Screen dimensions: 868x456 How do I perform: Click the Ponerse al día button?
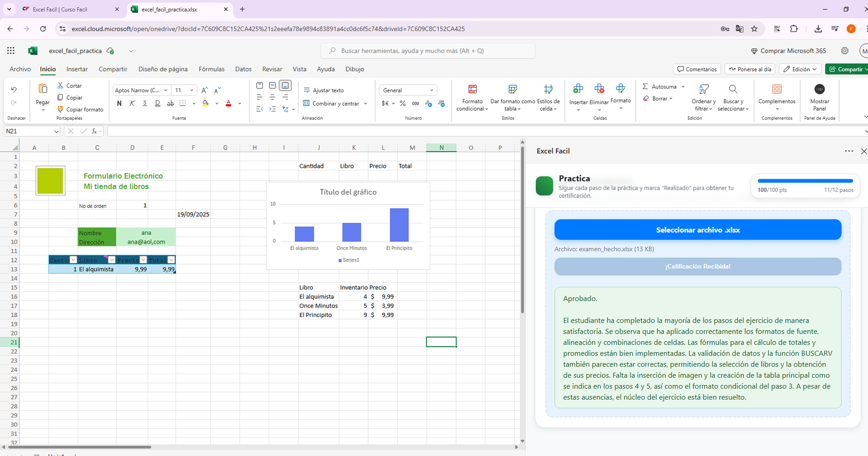pyautogui.click(x=750, y=69)
